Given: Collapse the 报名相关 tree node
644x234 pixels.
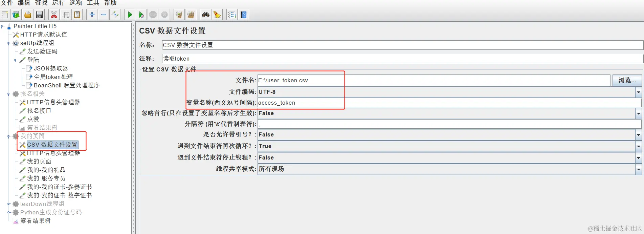Looking at the screenshot, I should point(8,94).
